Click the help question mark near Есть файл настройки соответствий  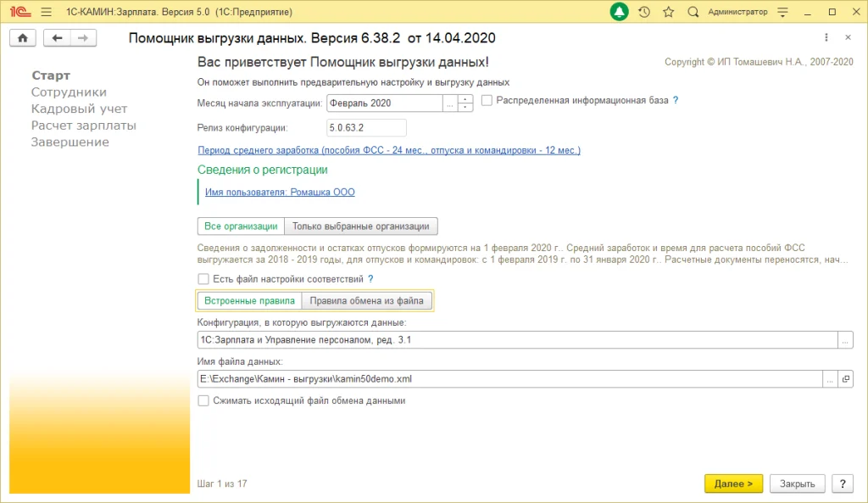[x=371, y=279]
